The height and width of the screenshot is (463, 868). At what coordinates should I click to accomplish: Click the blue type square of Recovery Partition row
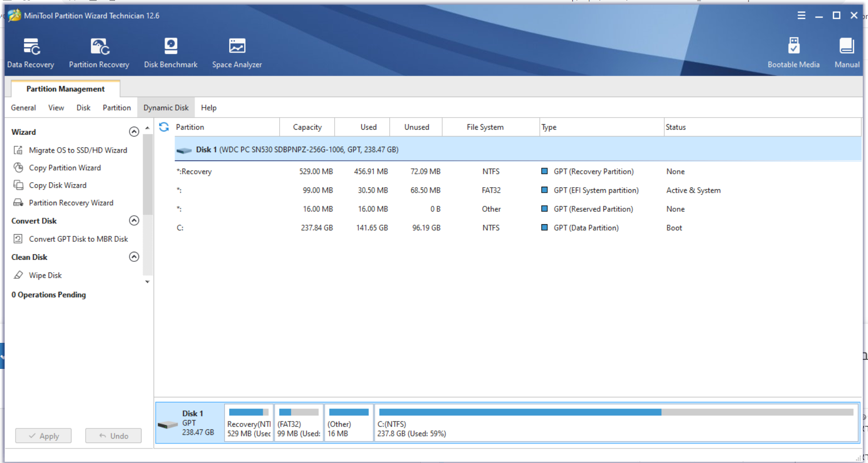544,171
